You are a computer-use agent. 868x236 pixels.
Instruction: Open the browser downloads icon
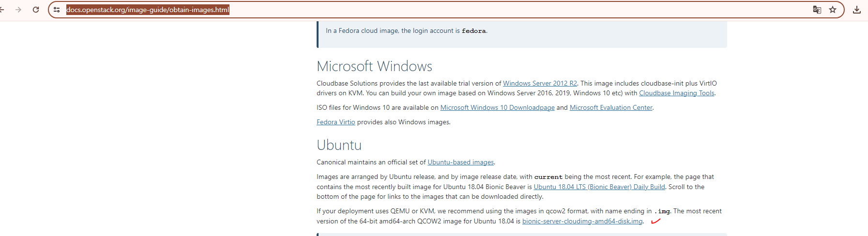pos(857,10)
